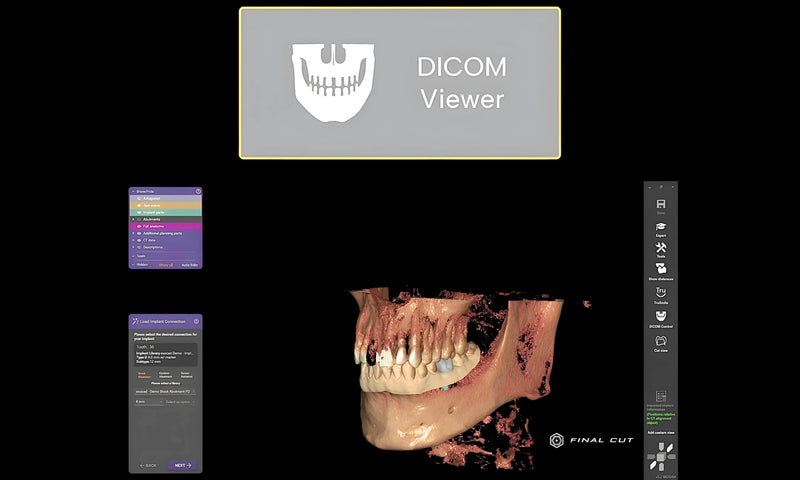Activate the Cut view icon

coord(661,340)
